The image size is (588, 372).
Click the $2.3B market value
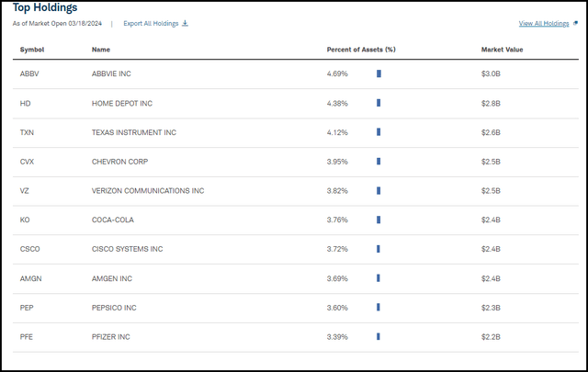(x=491, y=308)
